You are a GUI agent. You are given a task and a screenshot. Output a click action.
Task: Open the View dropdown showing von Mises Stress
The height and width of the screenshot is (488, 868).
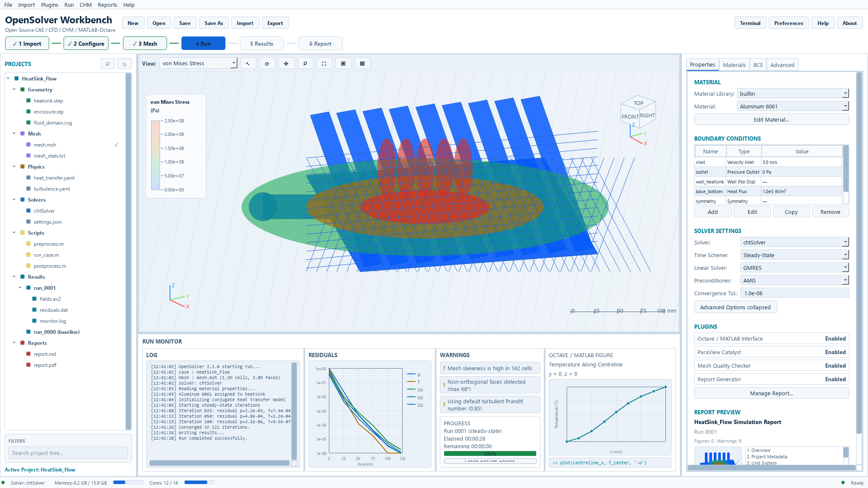click(198, 64)
